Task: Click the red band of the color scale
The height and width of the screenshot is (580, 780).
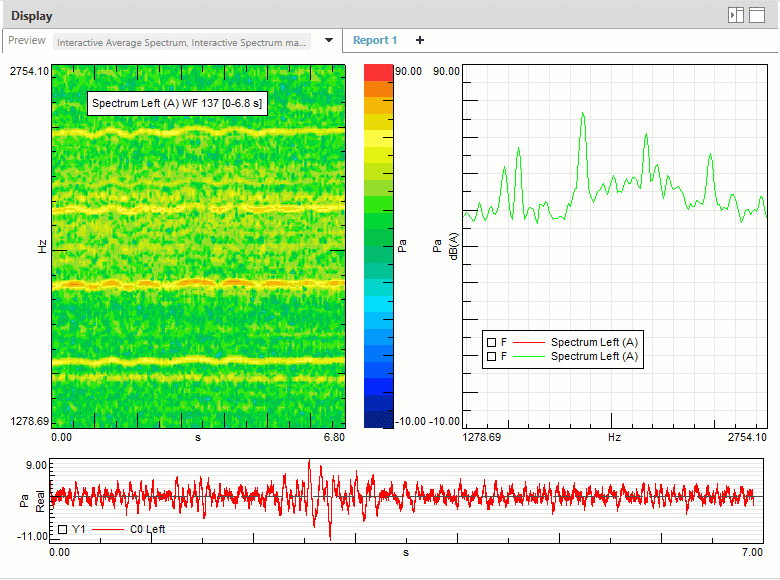Action: 378,72
